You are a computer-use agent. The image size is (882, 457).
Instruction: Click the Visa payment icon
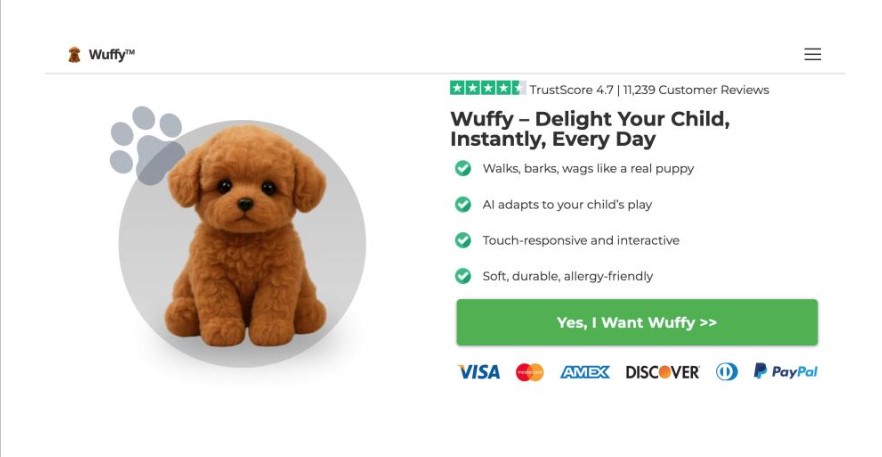pos(479,372)
